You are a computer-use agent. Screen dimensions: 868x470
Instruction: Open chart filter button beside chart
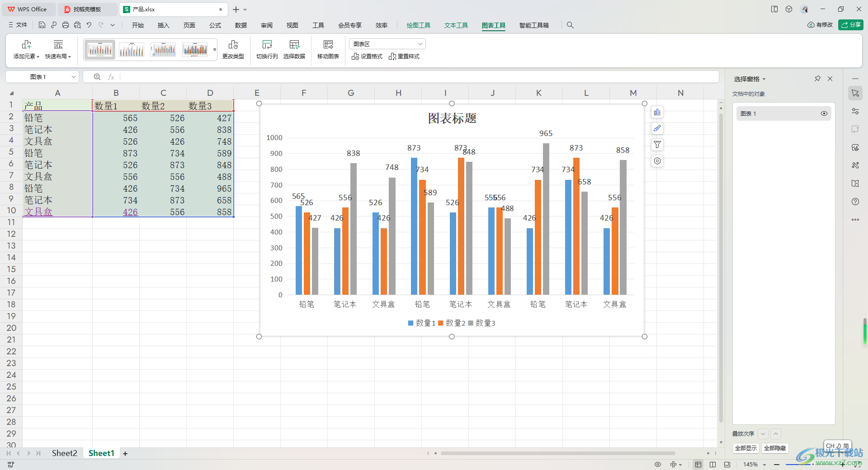[x=657, y=145]
